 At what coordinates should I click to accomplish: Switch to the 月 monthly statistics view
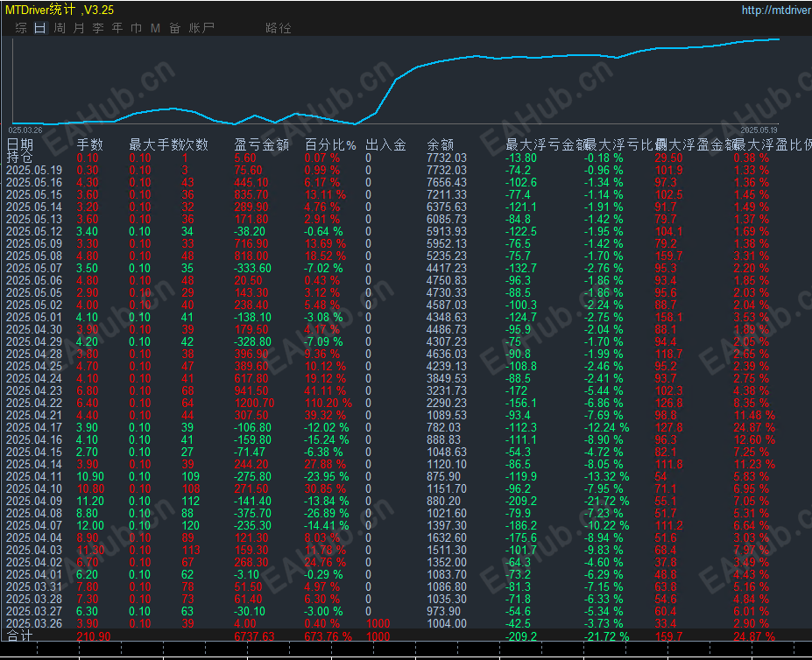click(79, 28)
